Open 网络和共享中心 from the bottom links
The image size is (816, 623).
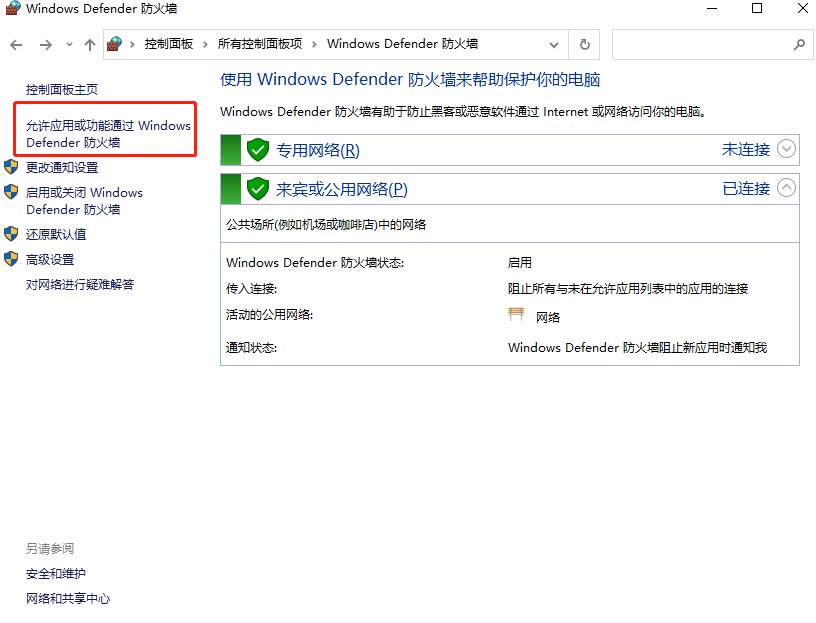(x=68, y=598)
